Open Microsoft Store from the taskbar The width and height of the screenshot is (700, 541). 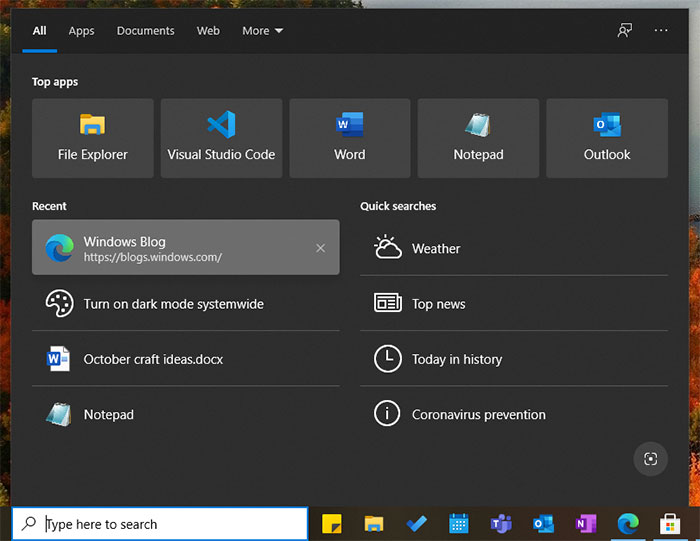670,524
